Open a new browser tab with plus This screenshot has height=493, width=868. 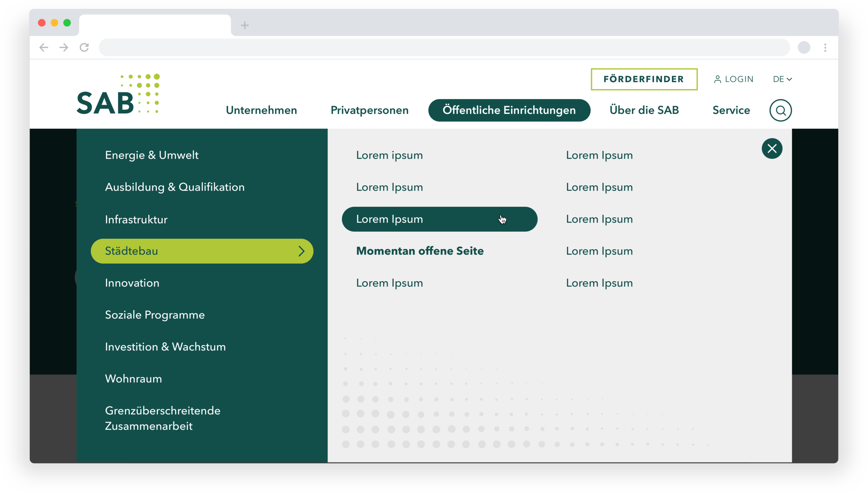tap(244, 25)
